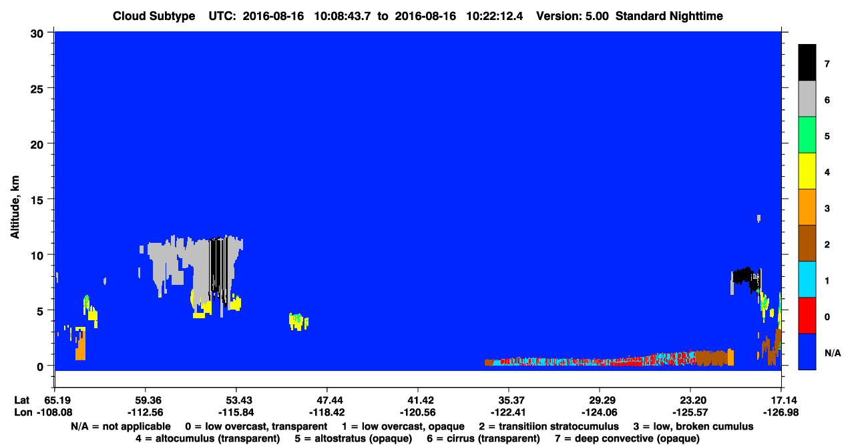Click legend text '6 = cirrus (transparent)'
This screenshot has height=445, width=868.
point(483,438)
